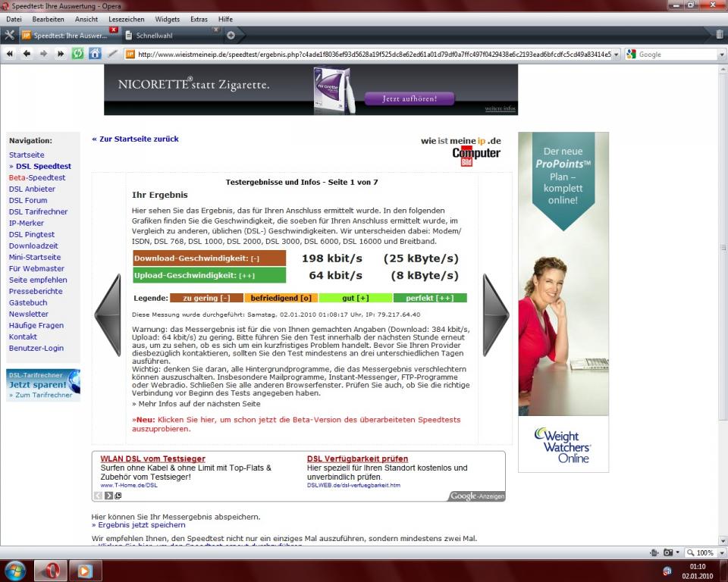Screen dimensions: 728x582
Task: Click WLAN DSL vom Testsieger ad link
Action: (x=152, y=458)
